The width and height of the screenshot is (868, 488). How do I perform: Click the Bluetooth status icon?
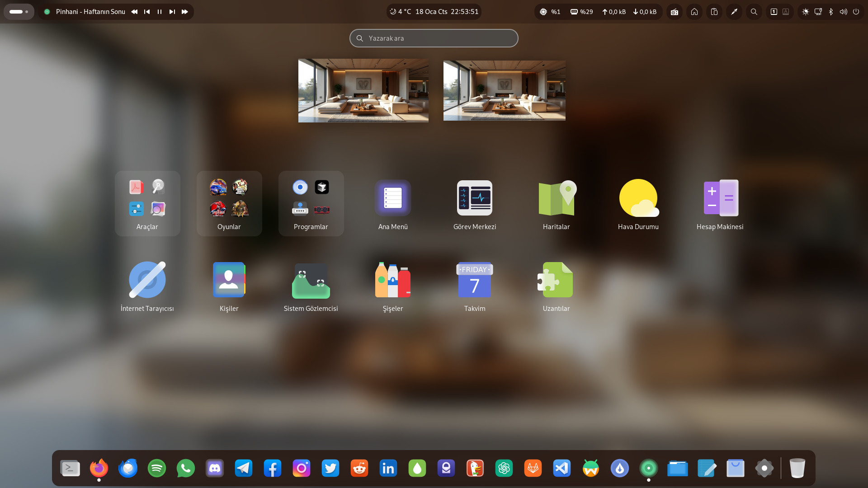(831, 12)
